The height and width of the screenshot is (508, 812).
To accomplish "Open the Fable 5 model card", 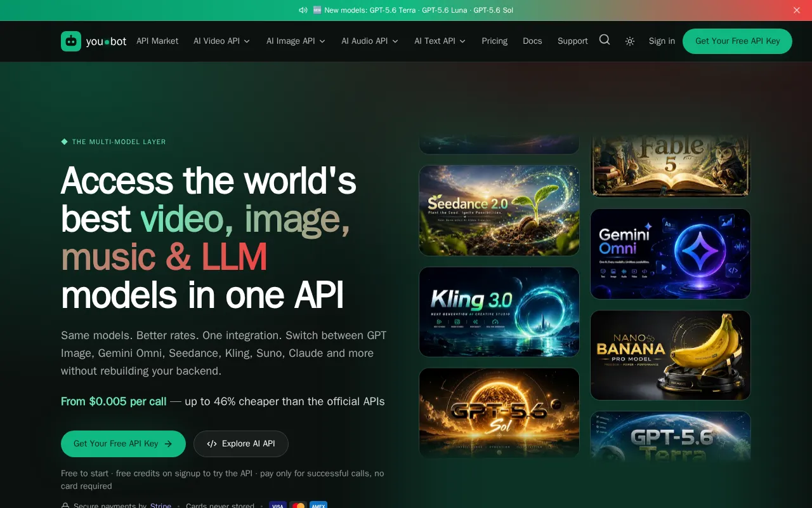I will pos(671,165).
